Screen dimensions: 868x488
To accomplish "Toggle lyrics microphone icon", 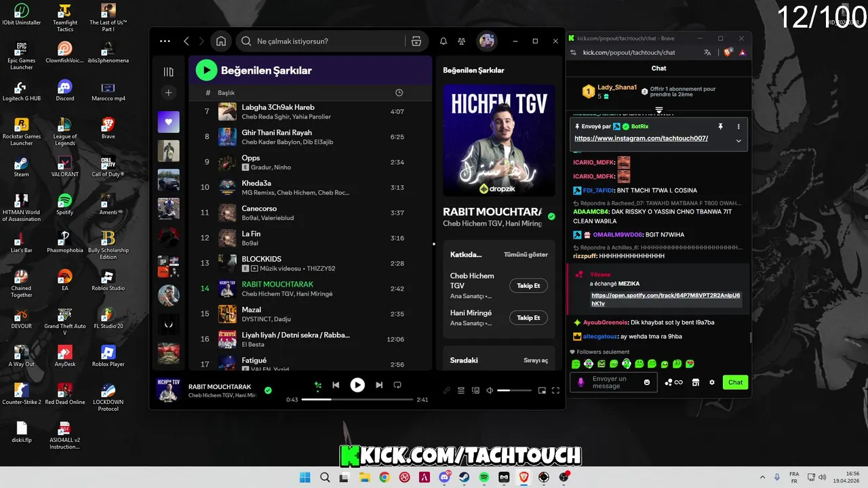I will click(446, 390).
